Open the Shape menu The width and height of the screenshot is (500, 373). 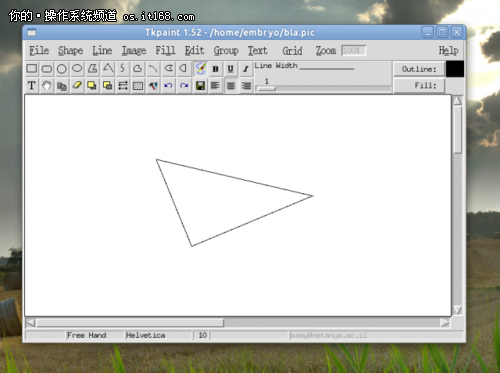click(70, 51)
